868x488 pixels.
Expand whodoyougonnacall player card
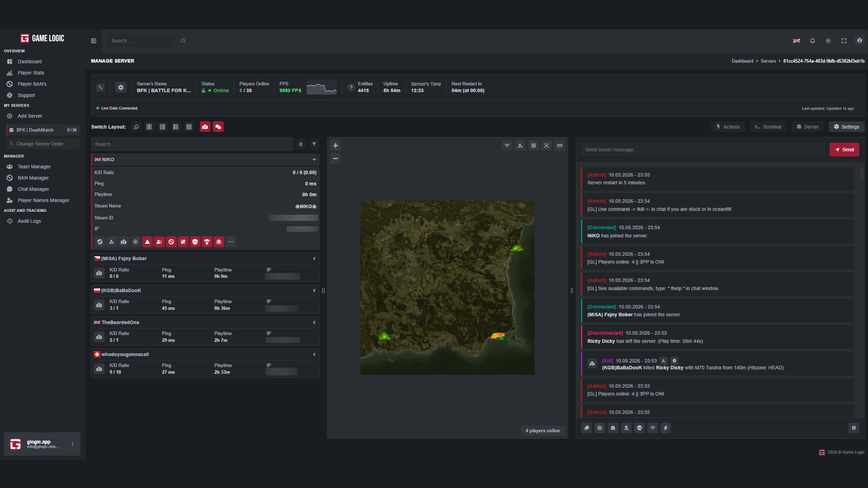point(314,354)
